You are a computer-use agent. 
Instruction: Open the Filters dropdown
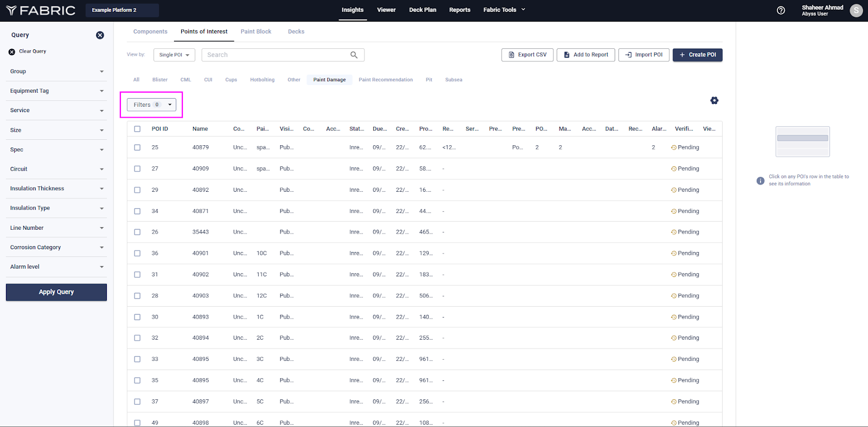point(151,105)
